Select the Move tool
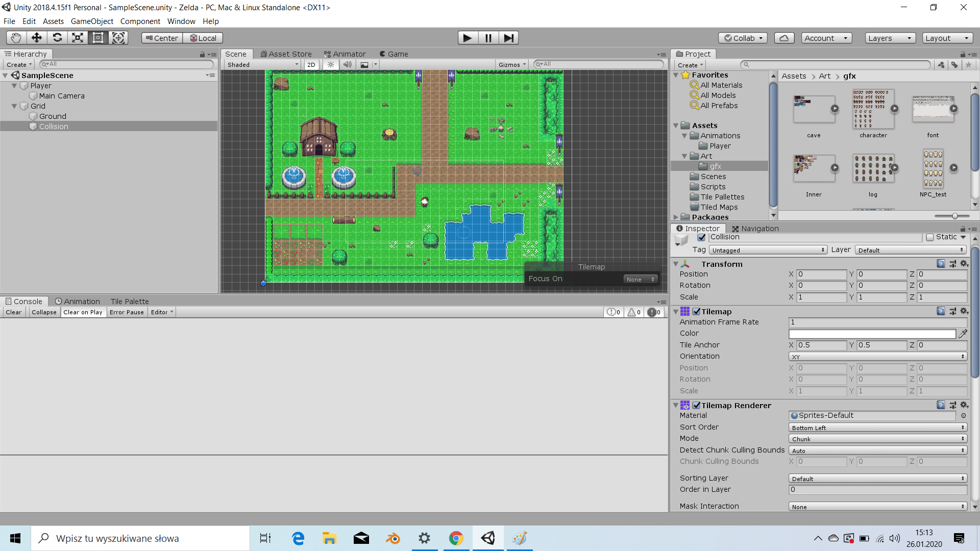Screen dimensions: 980x551 pyautogui.click(x=37, y=38)
